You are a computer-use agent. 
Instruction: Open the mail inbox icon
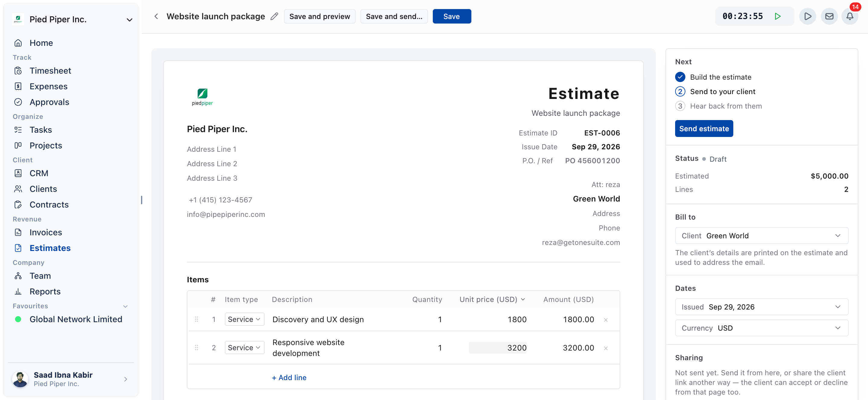[x=829, y=16]
